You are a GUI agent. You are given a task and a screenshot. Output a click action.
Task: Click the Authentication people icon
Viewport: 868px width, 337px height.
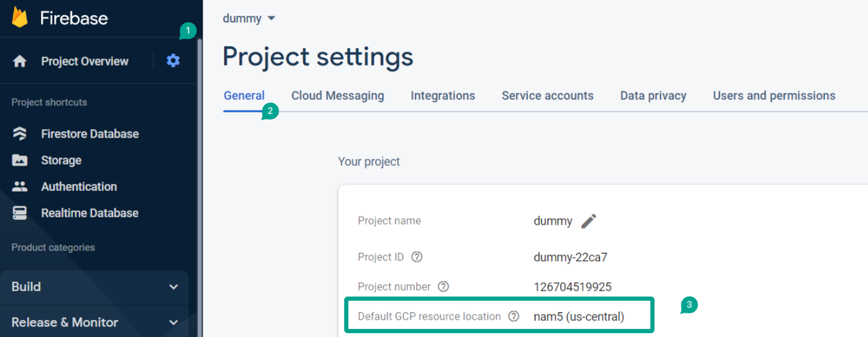(20, 186)
